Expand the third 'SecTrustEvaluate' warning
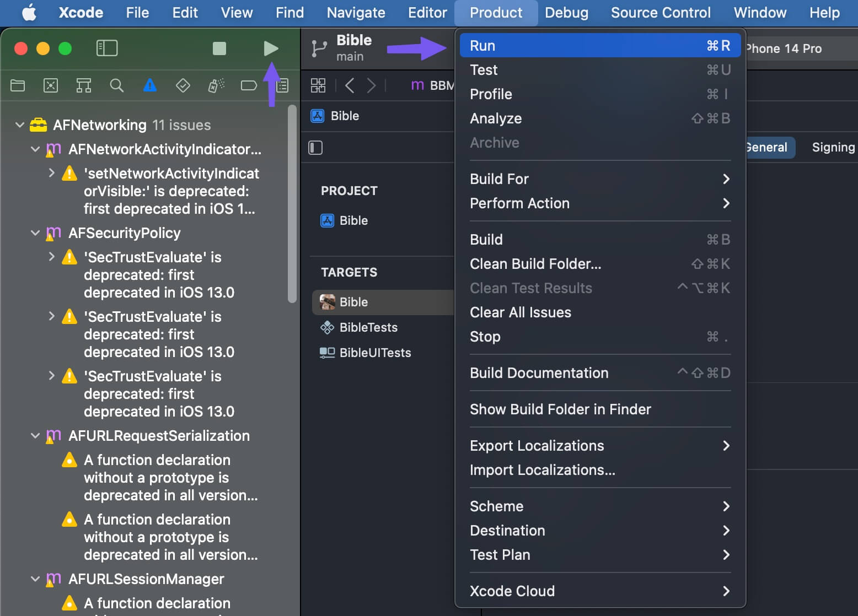The height and width of the screenshot is (616, 858). (x=51, y=376)
